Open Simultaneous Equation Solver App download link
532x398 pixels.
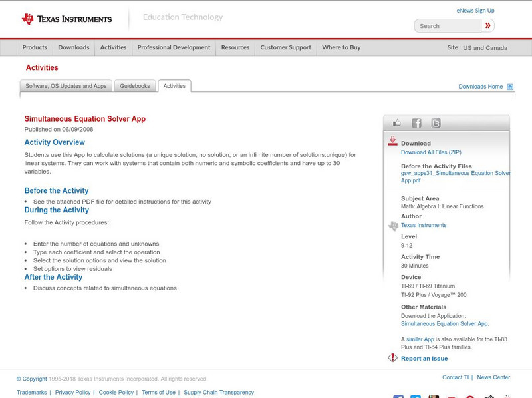pos(445,324)
